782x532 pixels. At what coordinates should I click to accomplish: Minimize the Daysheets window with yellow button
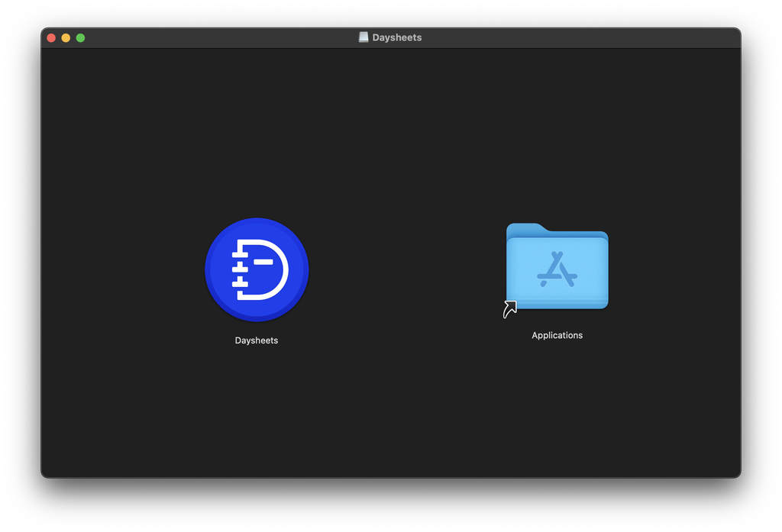[66, 38]
